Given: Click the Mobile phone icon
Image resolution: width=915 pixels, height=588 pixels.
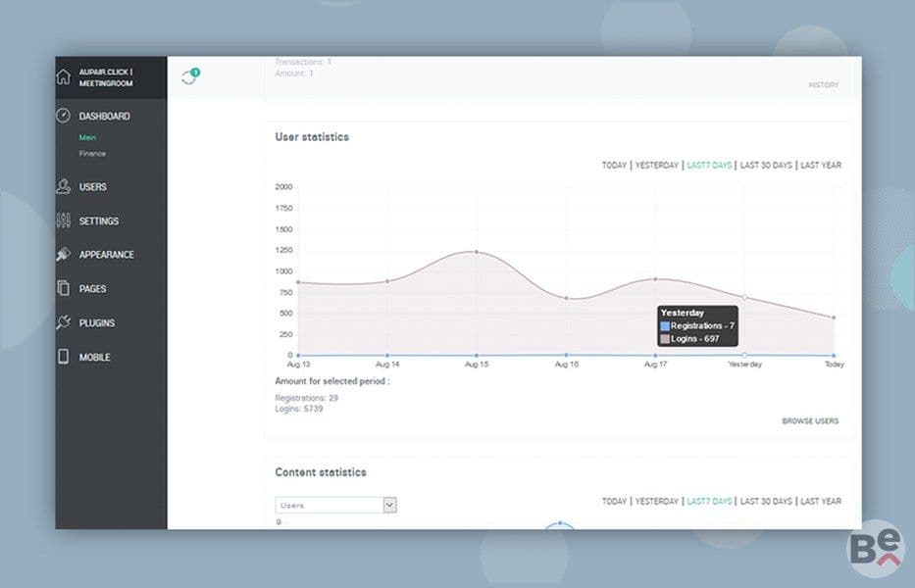Looking at the screenshot, I should coord(63,357).
